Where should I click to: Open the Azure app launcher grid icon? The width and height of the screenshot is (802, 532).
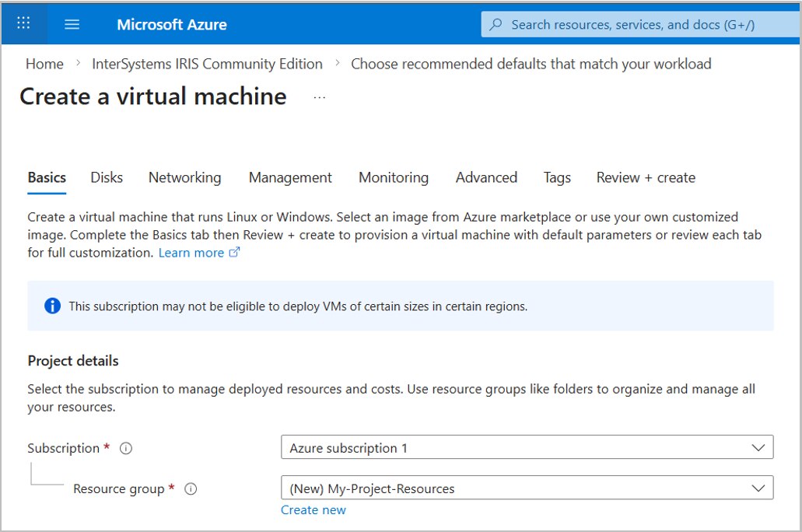23,23
